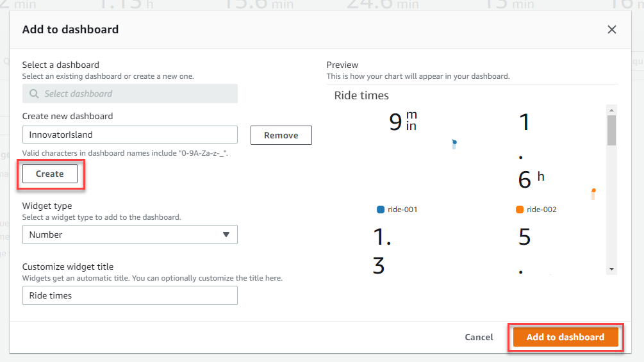Viewport: 644px width, 362px height.
Task: Close the Add to dashboard dialog
Action: 611,29
